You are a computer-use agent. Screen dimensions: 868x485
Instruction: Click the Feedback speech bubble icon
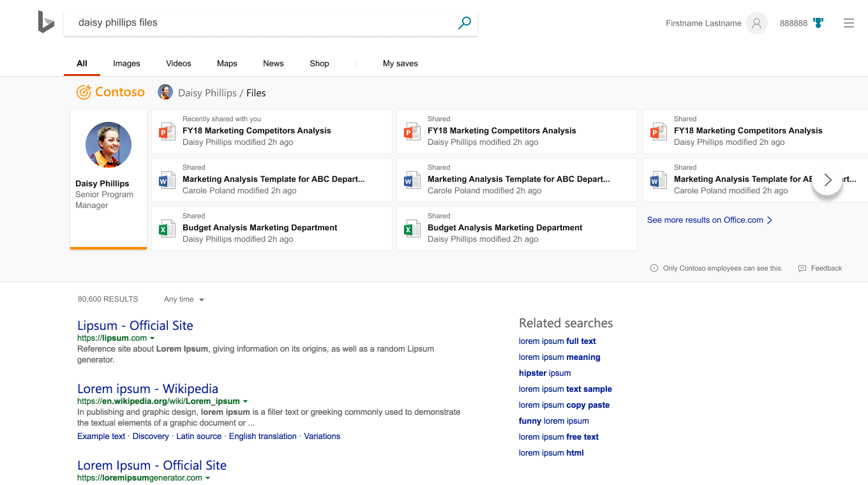coord(802,269)
